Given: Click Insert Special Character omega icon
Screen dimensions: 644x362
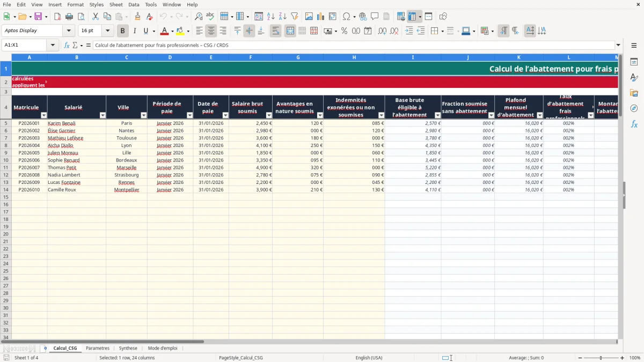Looking at the screenshot, I should click(x=347, y=17).
